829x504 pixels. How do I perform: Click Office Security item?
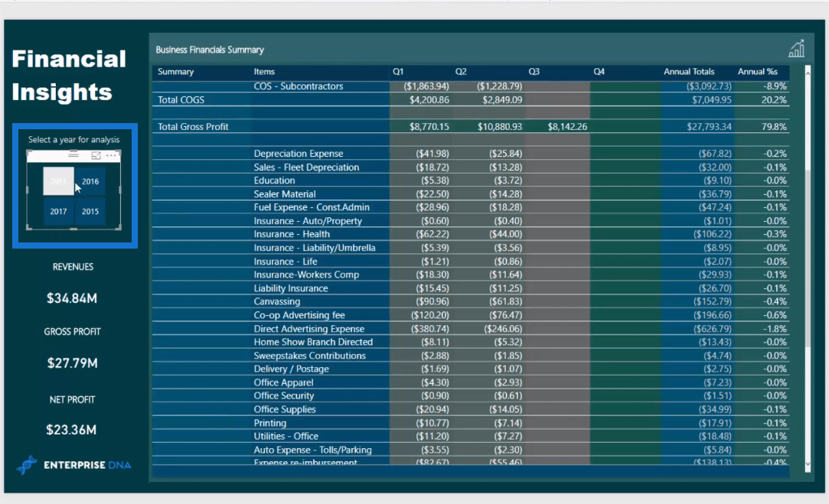[283, 395]
